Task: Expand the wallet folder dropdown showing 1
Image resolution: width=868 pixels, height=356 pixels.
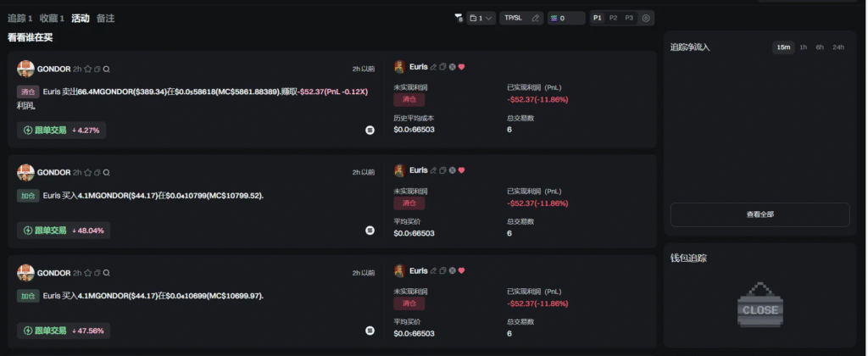Action: [481, 18]
